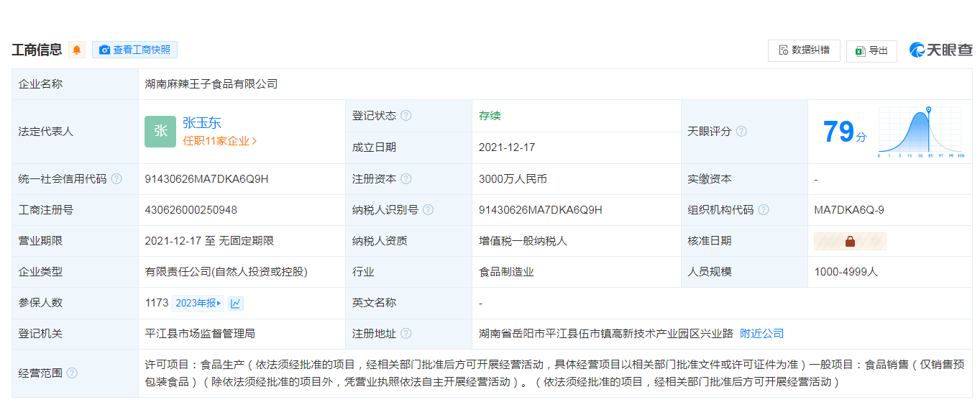
Task: Open 查看工商快照 snapshot button
Action: (135, 50)
